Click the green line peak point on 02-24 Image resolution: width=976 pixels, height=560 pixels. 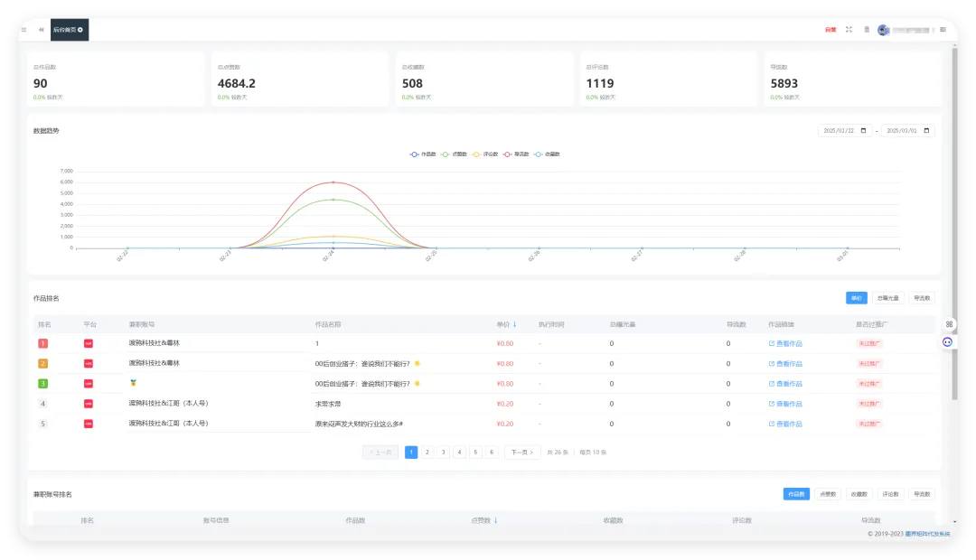pyautogui.click(x=333, y=200)
